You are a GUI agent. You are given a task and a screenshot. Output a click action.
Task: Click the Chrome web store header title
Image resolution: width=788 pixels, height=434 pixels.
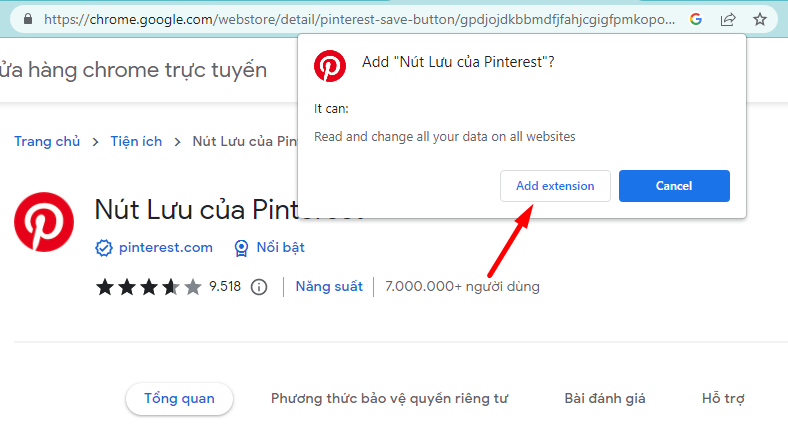pos(133,70)
